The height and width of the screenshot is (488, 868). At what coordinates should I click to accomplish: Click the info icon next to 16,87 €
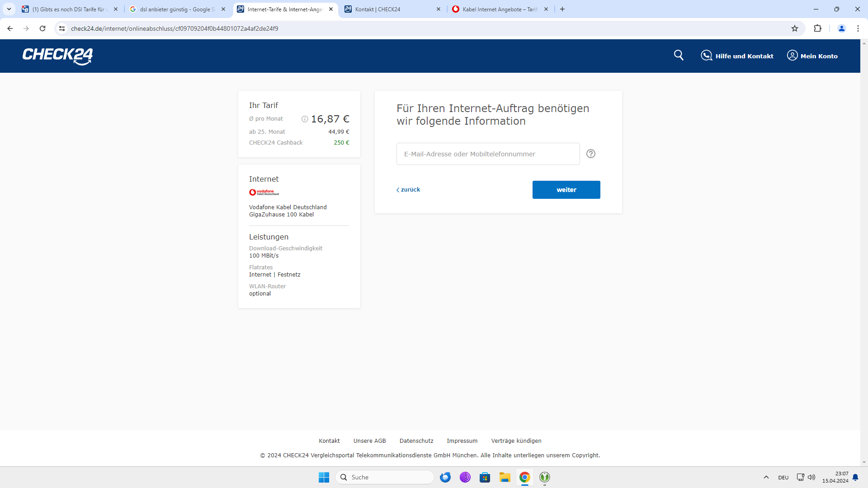tap(305, 119)
